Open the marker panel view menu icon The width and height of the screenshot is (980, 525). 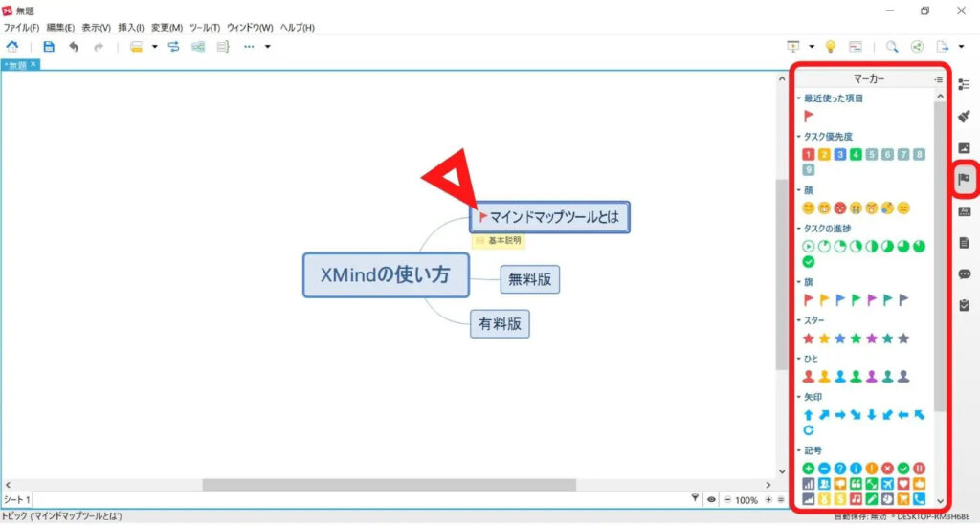tap(938, 79)
